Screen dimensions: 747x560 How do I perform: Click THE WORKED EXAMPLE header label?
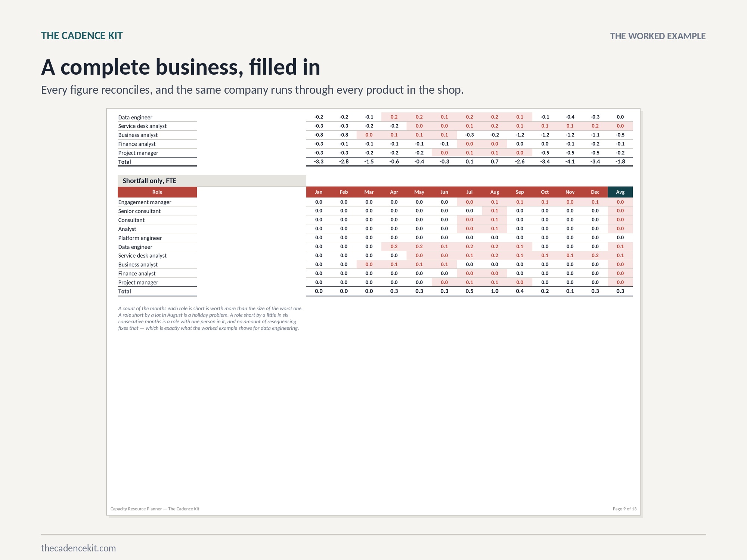pos(658,36)
